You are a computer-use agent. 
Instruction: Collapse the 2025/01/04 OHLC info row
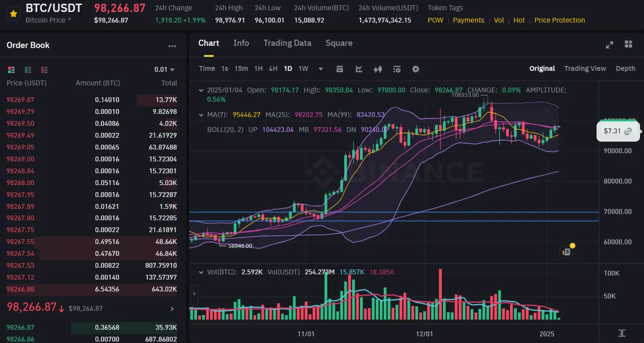point(201,90)
